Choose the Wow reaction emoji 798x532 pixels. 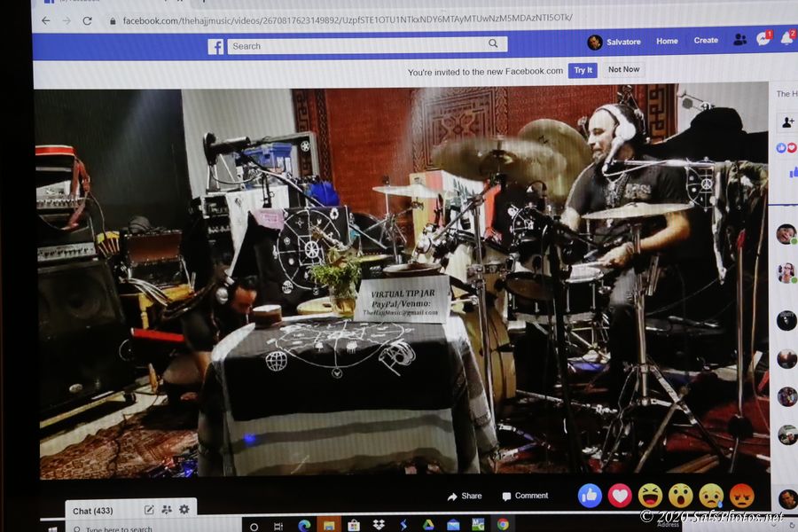click(680, 495)
